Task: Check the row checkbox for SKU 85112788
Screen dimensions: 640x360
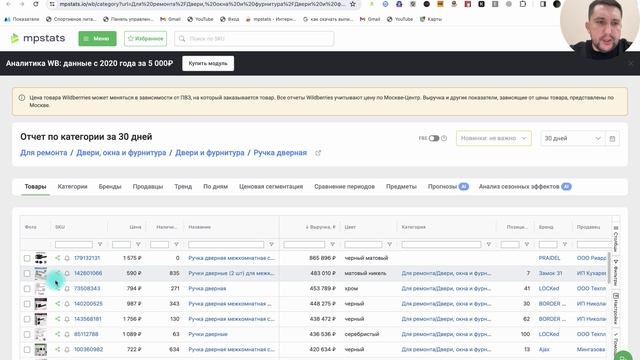Action: 27,334
